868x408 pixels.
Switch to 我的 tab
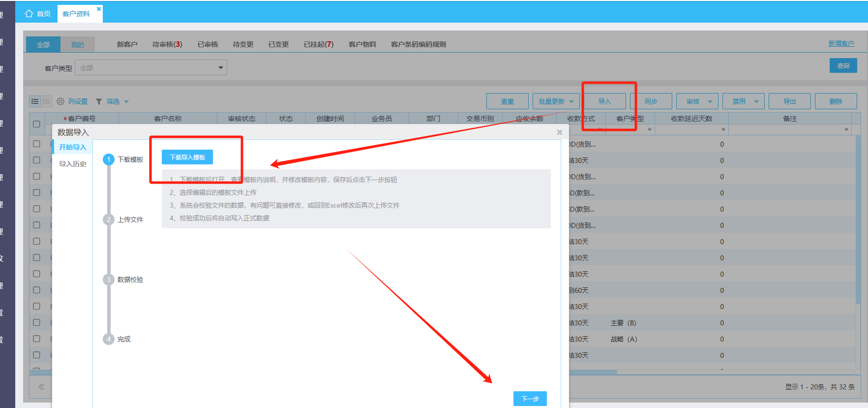[x=78, y=45]
